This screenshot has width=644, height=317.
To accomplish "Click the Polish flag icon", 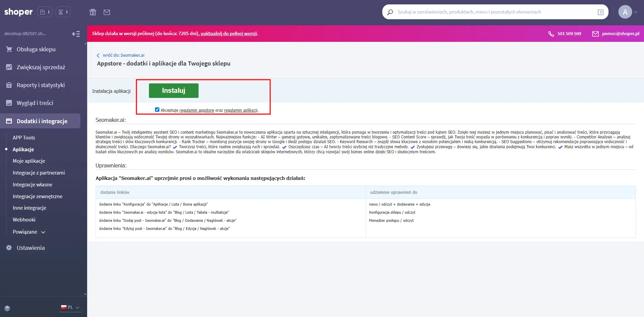I will [x=63, y=307].
